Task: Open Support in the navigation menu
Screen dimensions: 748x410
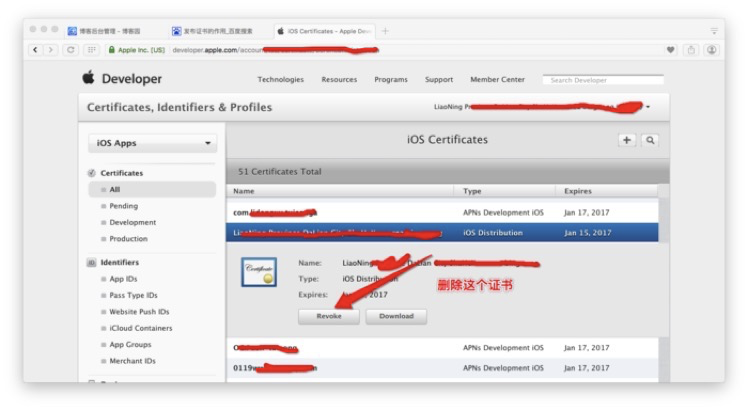Action: point(439,79)
